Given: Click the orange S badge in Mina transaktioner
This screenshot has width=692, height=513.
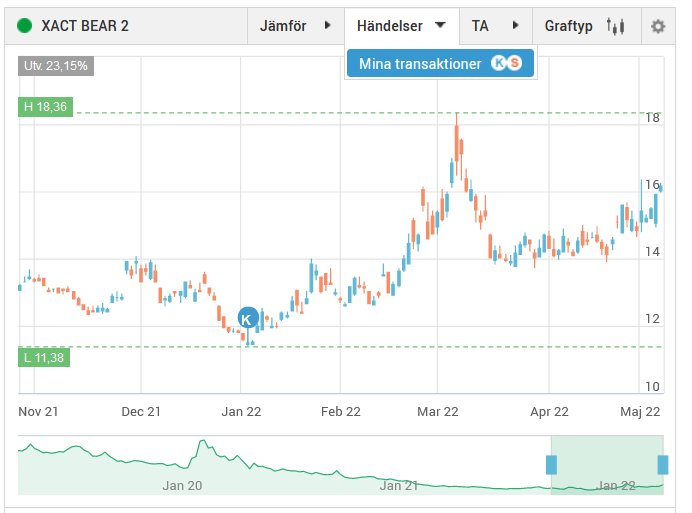Looking at the screenshot, I should click(514, 63).
